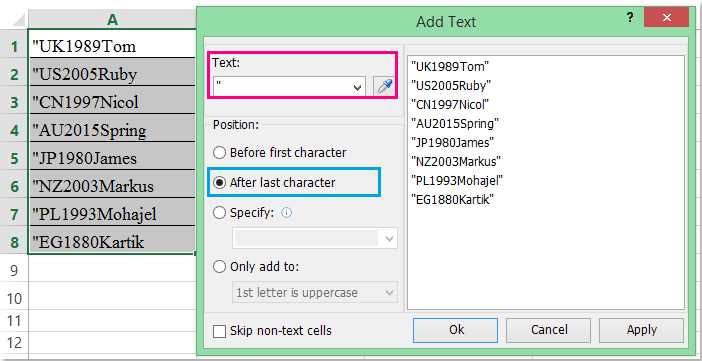Expand the Text combo box dropdown
The image size is (702, 361).
357,87
